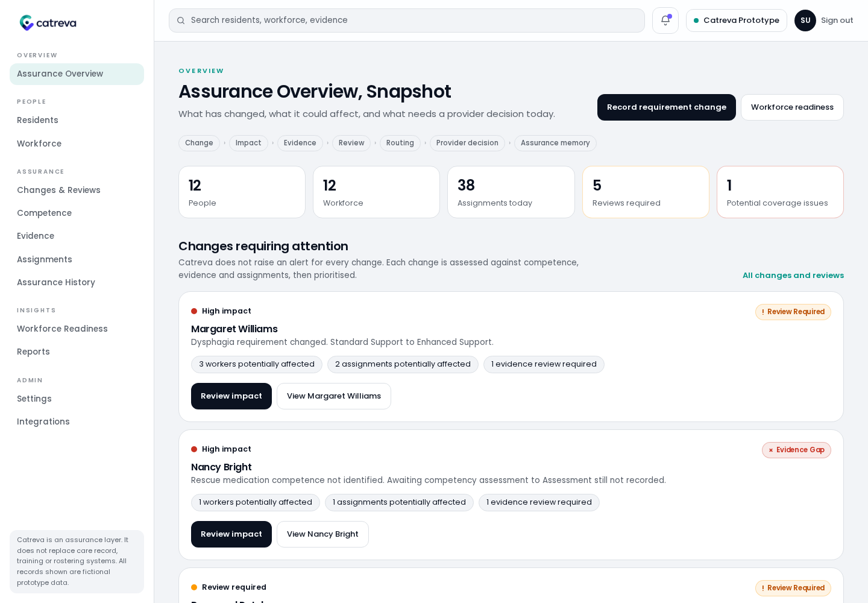Click the Margaret Williams name heading
The width and height of the screenshot is (868, 603).
tap(234, 329)
